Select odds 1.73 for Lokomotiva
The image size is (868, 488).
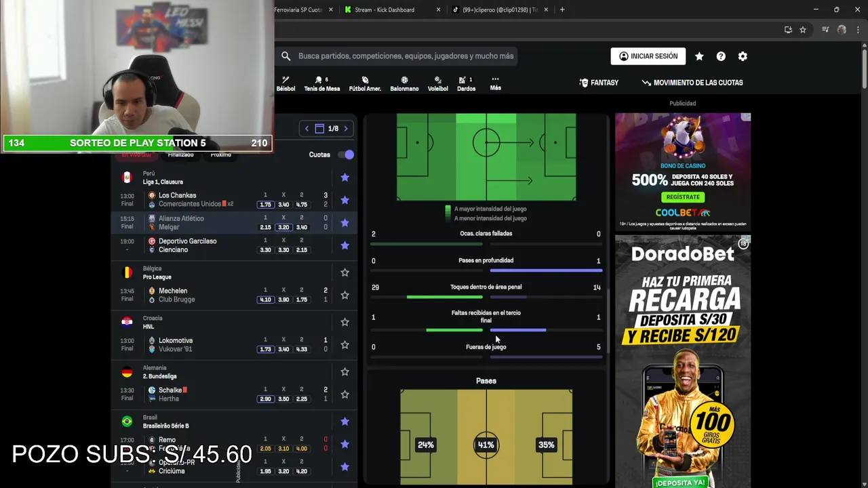(265, 349)
